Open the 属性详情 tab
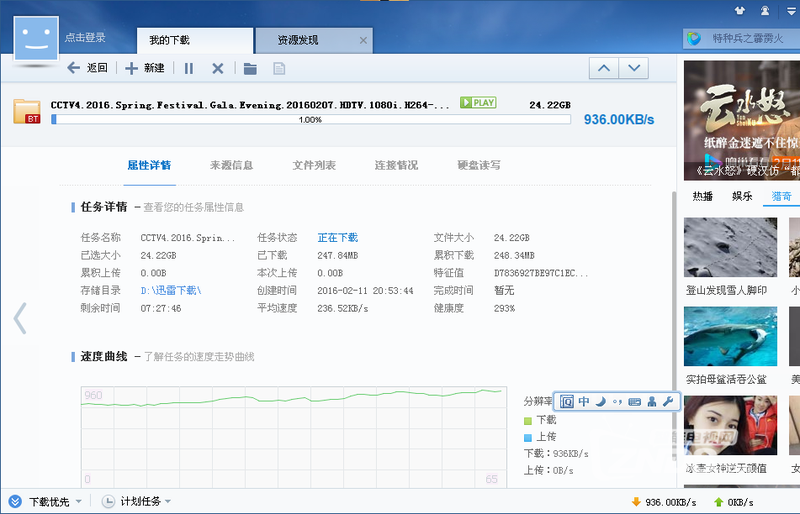The height and width of the screenshot is (514, 800). pyautogui.click(x=149, y=165)
